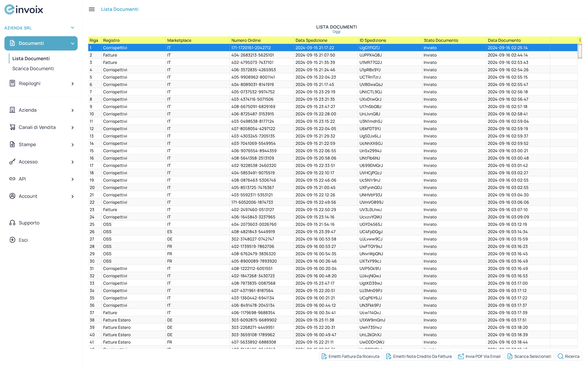Image resolution: width=588 pixels, height=368 pixels.
Task: Open the Documenti sidebar section icon
Action: [12, 43]
